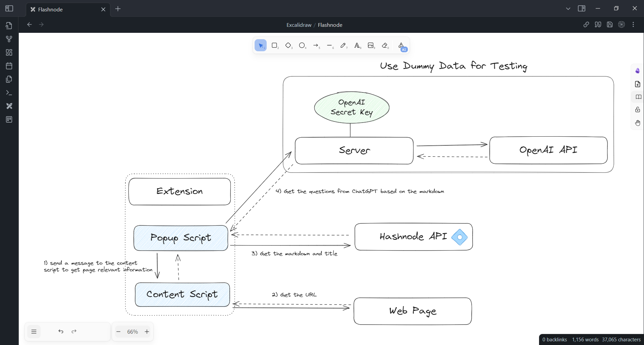The image size is (644, 345).
Task: Toggle the hand panning tool
Action: 638,123
